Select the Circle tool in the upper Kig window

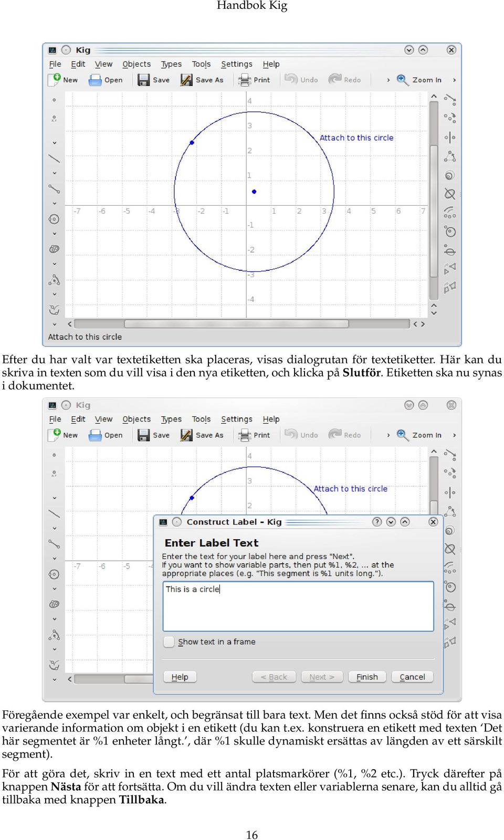coord(54,219)
